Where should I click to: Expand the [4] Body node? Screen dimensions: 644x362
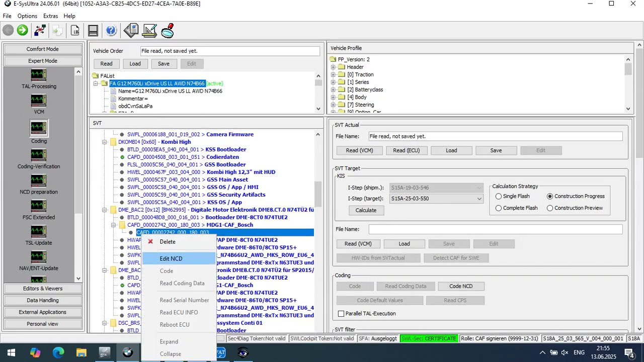click(x=333, y=97)
